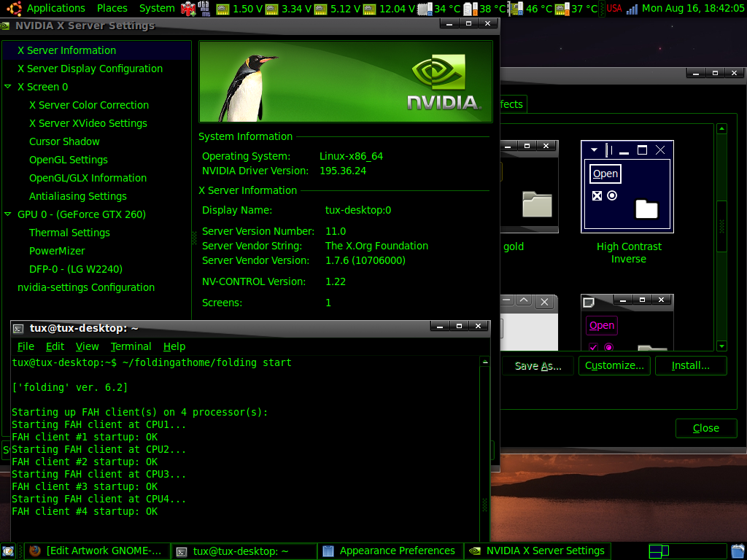This screenshot has width=747, height=560.
Task: Click the Firefox icon in the taskbar
Action: click(35, 551)
